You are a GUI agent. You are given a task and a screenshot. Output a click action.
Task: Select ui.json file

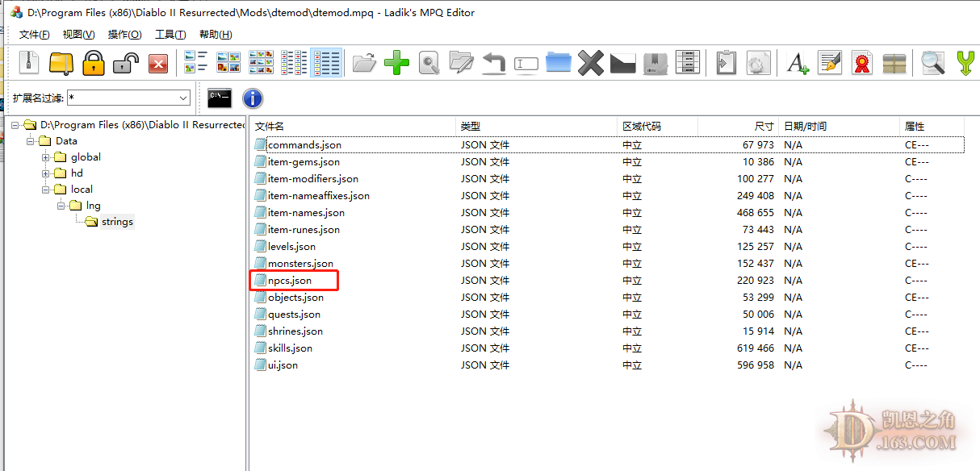(x=283, y=365)
